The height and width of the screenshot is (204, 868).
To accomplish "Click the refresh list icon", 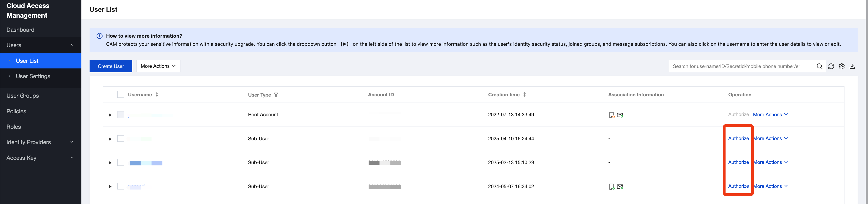I will [831, 67].
